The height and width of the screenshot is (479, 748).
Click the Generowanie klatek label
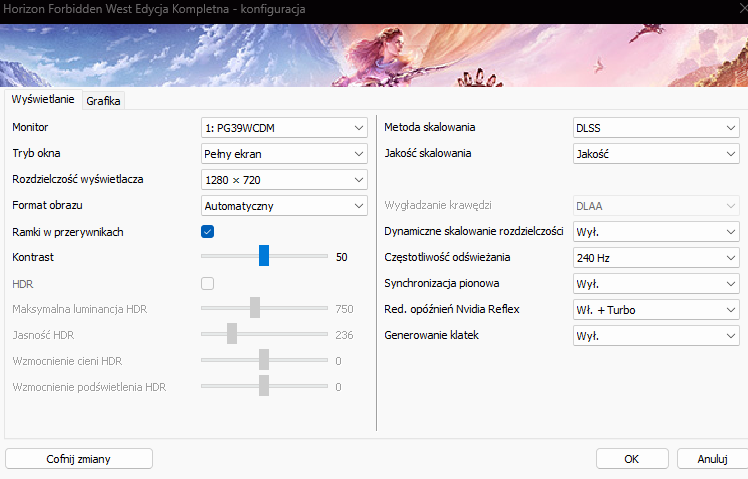431,335
